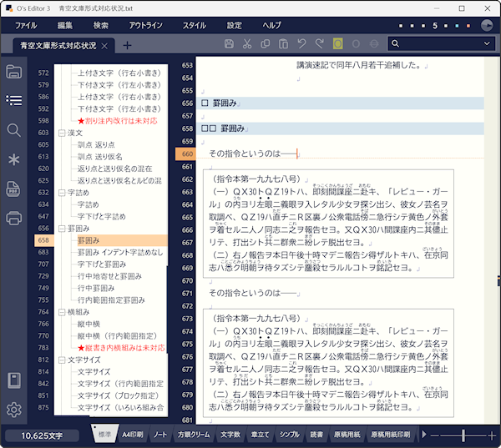The height and width of the screenshot is (448, 501).
Task: Add a new tab with plus button
Action: [127, 44]
